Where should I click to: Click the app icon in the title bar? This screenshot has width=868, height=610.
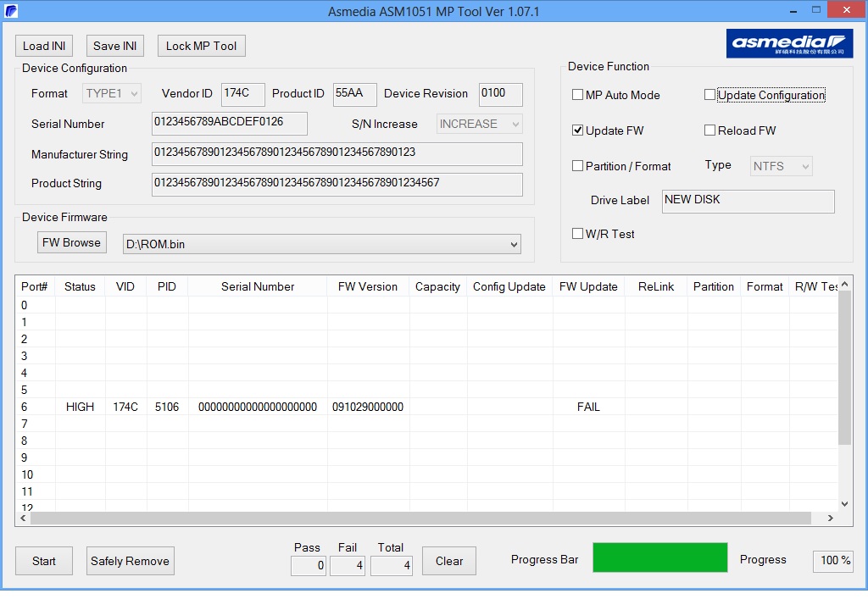(x=10, y=10)
